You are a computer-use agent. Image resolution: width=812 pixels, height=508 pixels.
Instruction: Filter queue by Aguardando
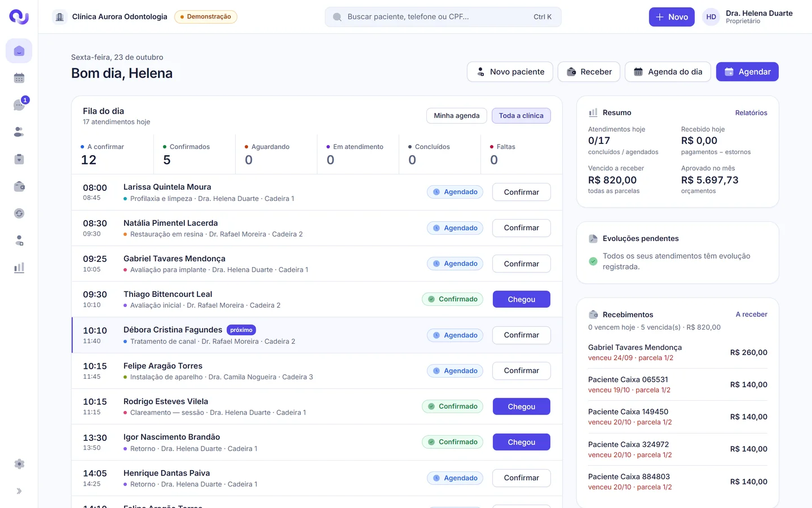(x=276, y=154)
